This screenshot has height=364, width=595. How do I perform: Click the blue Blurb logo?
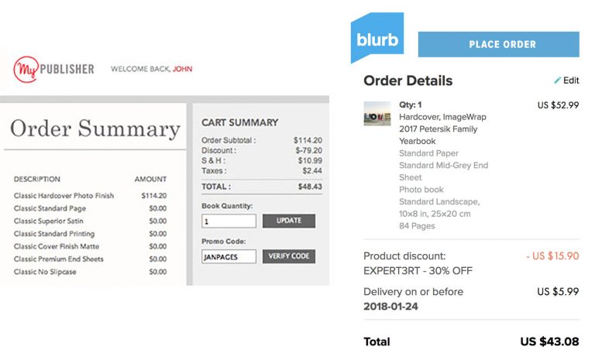[x=377, y=37]
